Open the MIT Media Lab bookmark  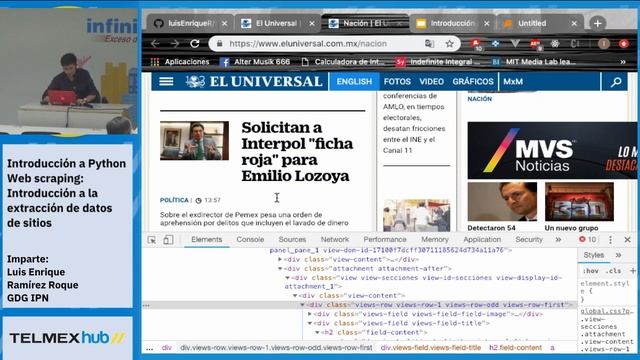(x=535, y=62)
